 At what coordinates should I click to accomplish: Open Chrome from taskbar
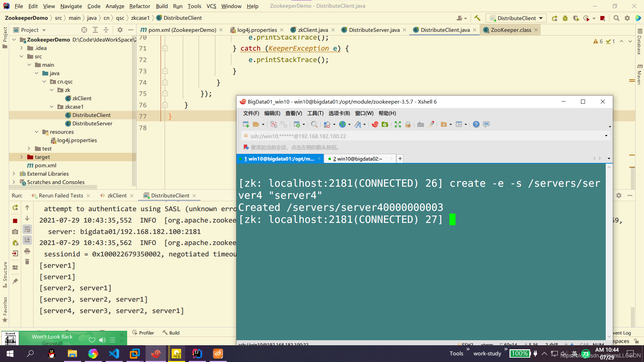[93, 353]
